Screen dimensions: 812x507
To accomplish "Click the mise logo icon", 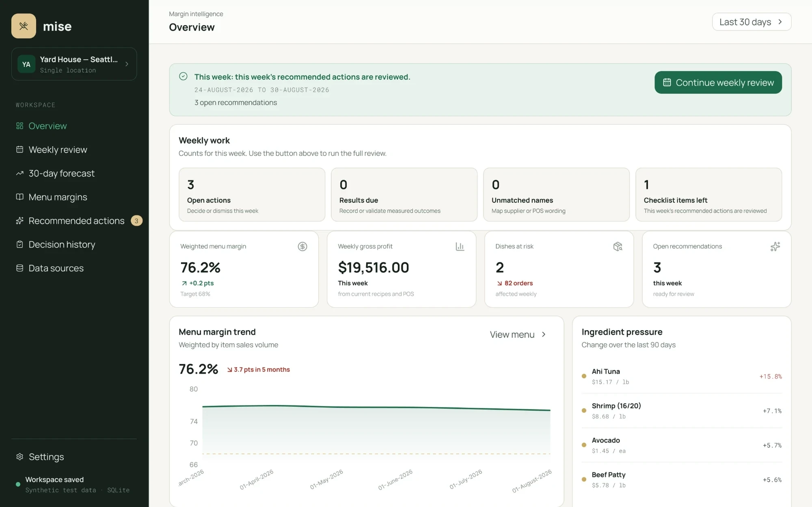I will click(x=24, y=26).
